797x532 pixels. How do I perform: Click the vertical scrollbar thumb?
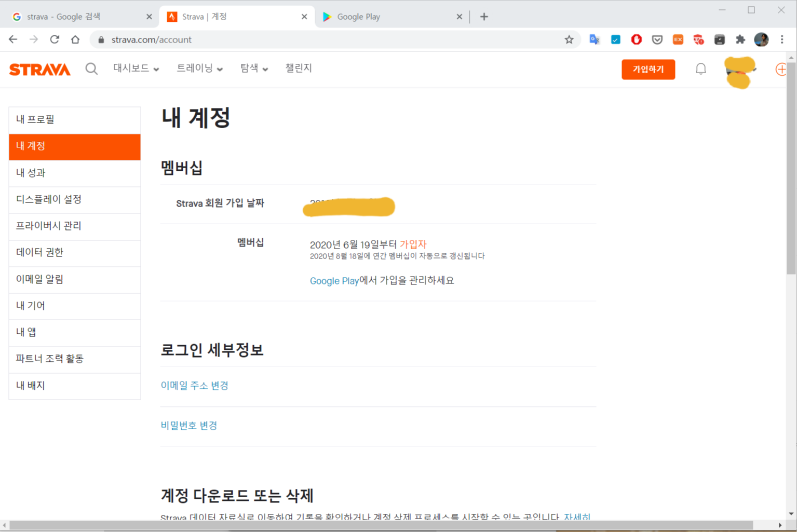(x=791, y=168)
